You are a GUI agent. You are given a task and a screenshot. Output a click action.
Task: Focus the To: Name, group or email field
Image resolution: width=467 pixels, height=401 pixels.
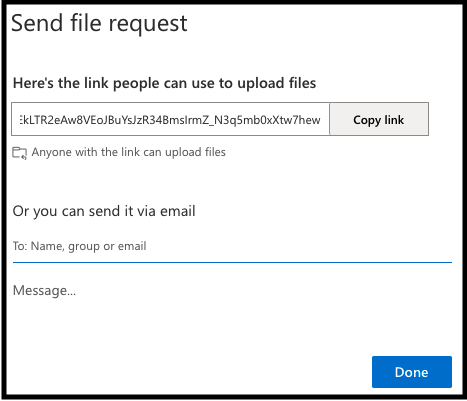click(x=232, y=246)
